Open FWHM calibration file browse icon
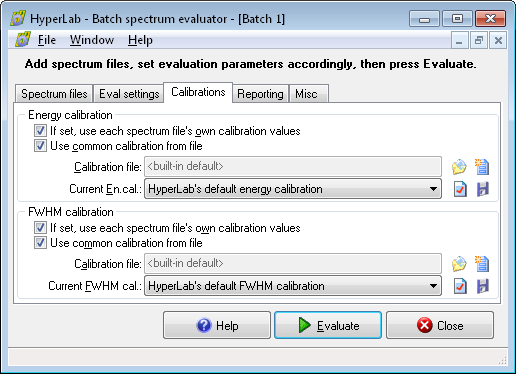Viewport: 516px width, 374px height. click(459, 264)
